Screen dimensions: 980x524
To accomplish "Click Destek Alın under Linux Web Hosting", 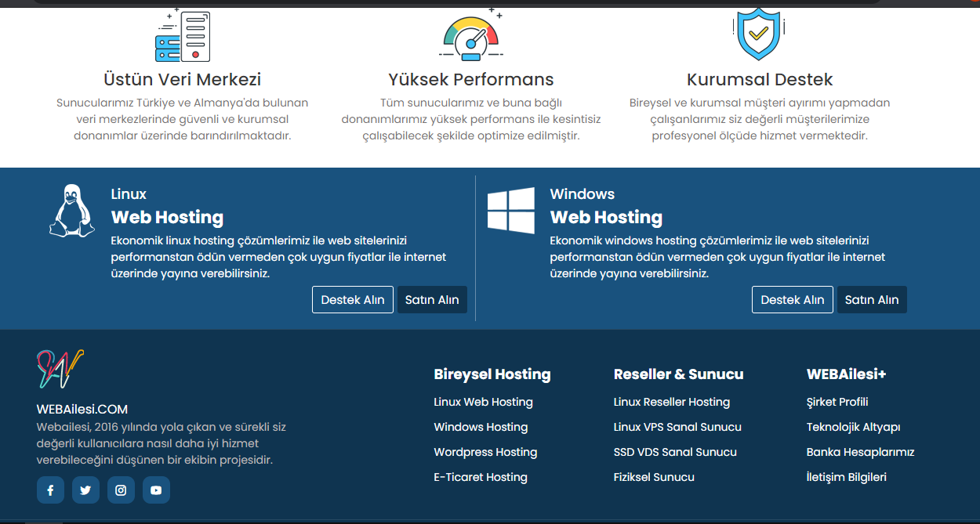I will pyautogui.click(x=353, y=300).
